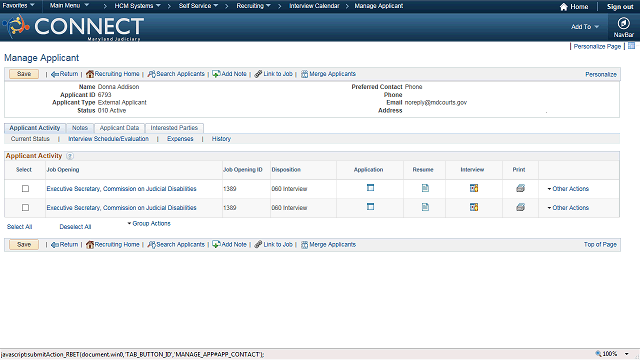Switch to the Applicant Data tab
The height and width of the screenshot is (360, 640).
point(119,128)
